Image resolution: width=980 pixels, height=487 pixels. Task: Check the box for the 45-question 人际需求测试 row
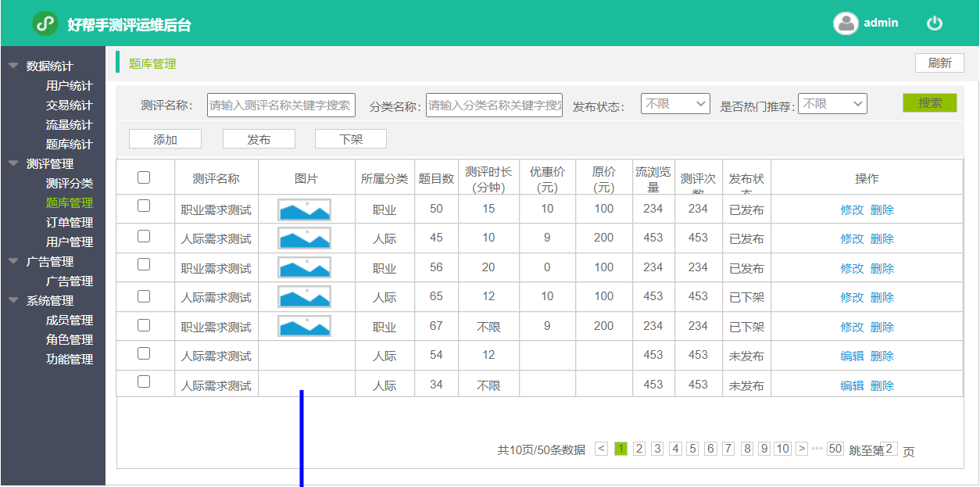[x=144, y=235]
